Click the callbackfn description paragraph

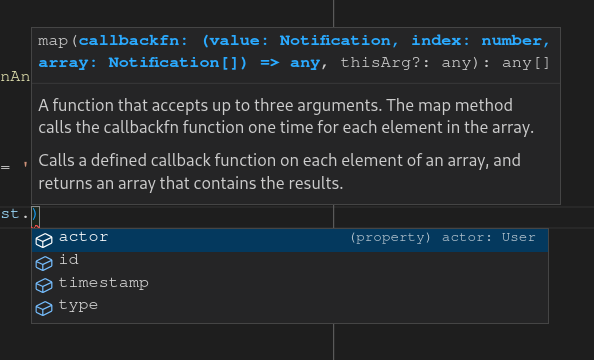coord(286,116)
